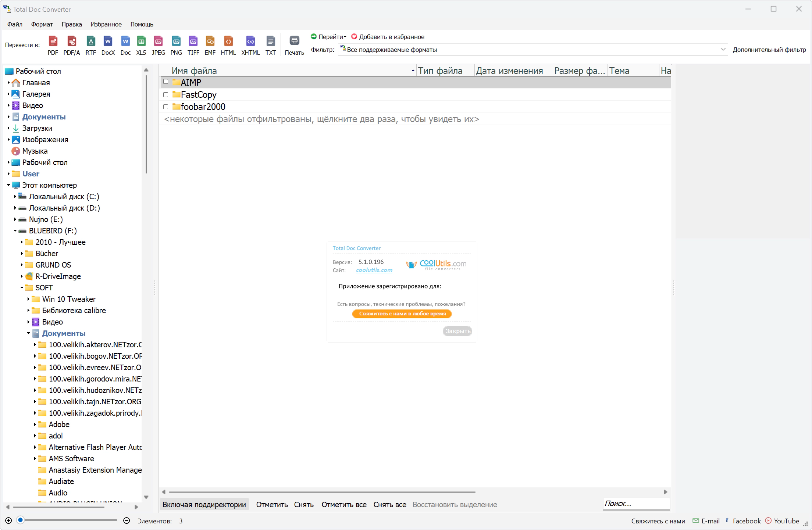The width and height of the screenshot is (812, 530).
Task: Click the file list horizontal scrollbar
Action: pyautogui.click(x=322, y=492)
